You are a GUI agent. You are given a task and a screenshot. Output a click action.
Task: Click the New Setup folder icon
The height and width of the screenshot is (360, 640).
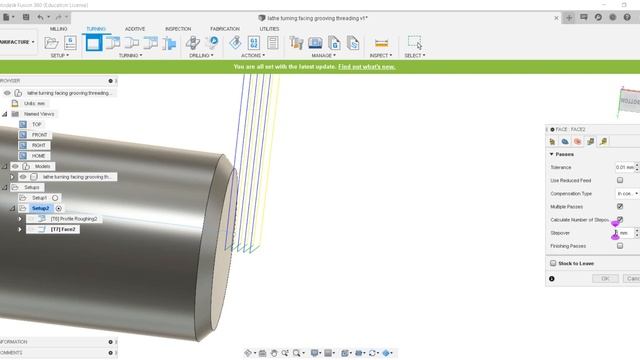(x=51, y=43)
